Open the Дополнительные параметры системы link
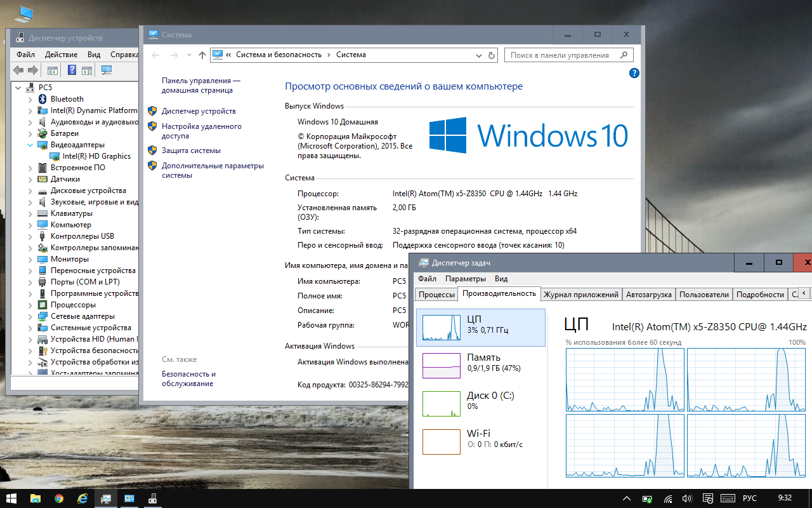This screenshot has width=812, height=508. coord(213,170)
